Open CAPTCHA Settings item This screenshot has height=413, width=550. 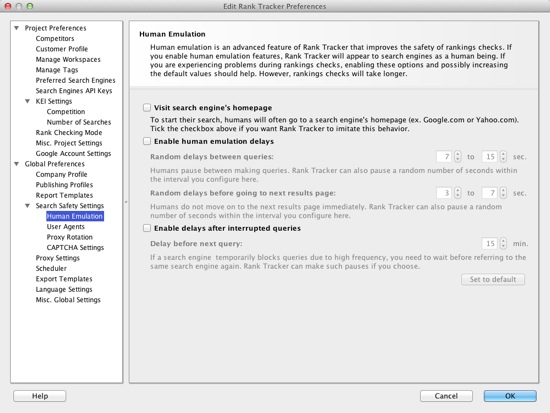(x=75, y=247)
